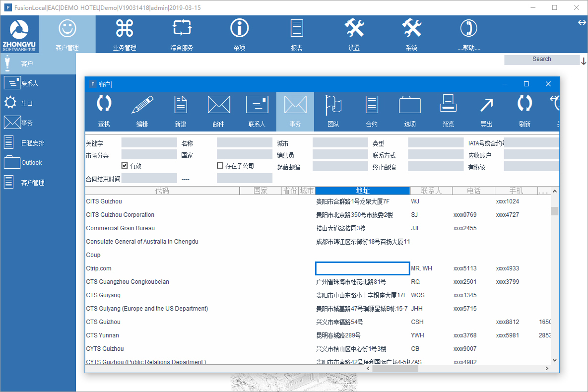Click the 编辑 pencil edit icon

[x=142, y=111]
